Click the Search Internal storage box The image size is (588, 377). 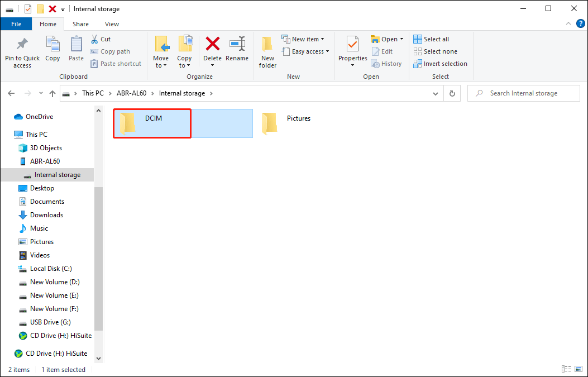point(523,93)
